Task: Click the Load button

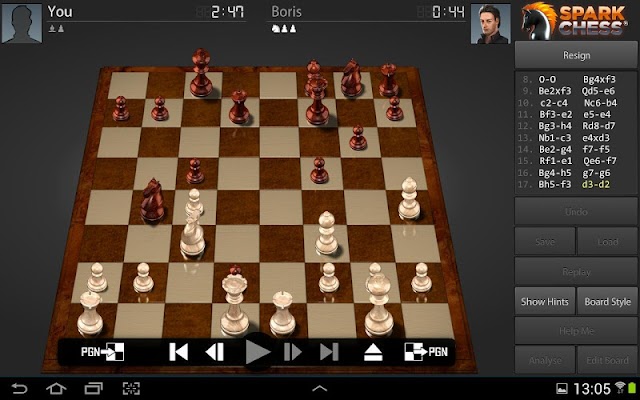Action: coord(607,242)
